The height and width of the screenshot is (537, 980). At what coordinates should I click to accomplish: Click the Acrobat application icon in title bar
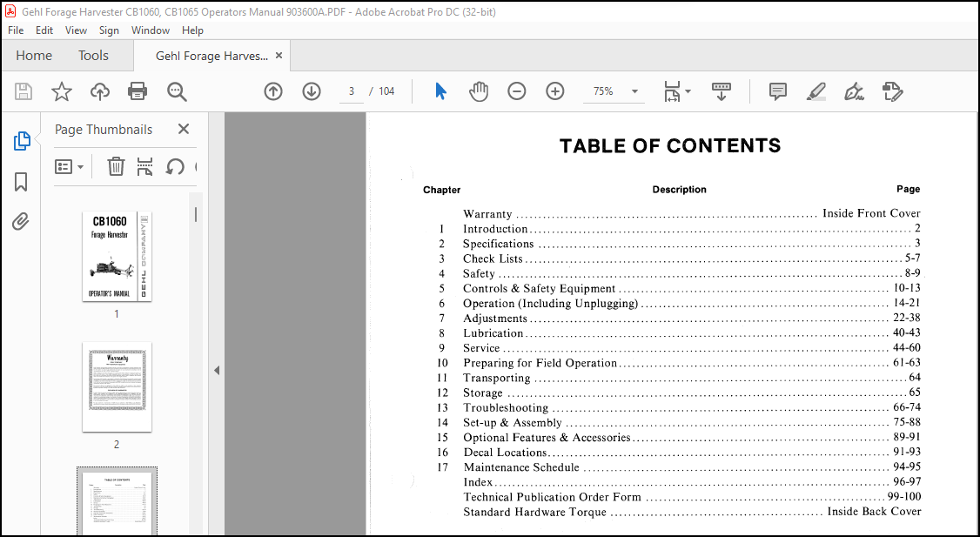coord(10,11)
